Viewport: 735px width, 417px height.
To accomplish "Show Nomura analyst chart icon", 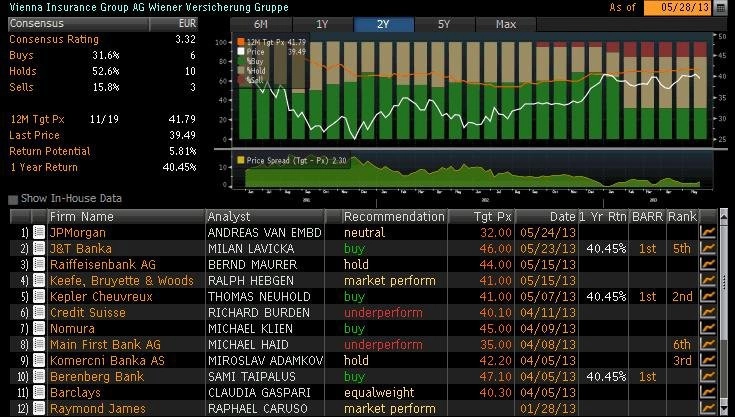I will (x=708, y=328).
